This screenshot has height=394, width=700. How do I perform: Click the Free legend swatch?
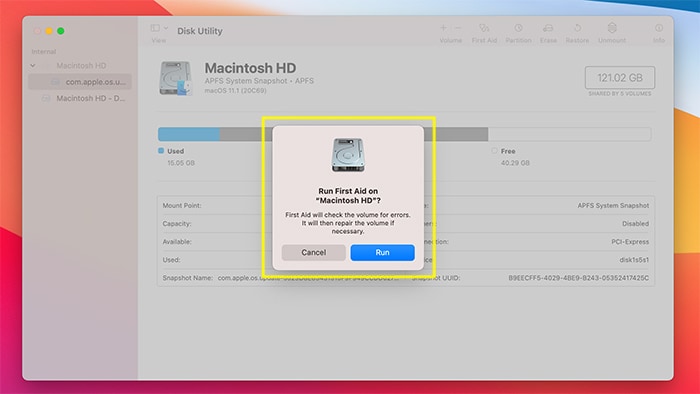[x=494, y=151]
